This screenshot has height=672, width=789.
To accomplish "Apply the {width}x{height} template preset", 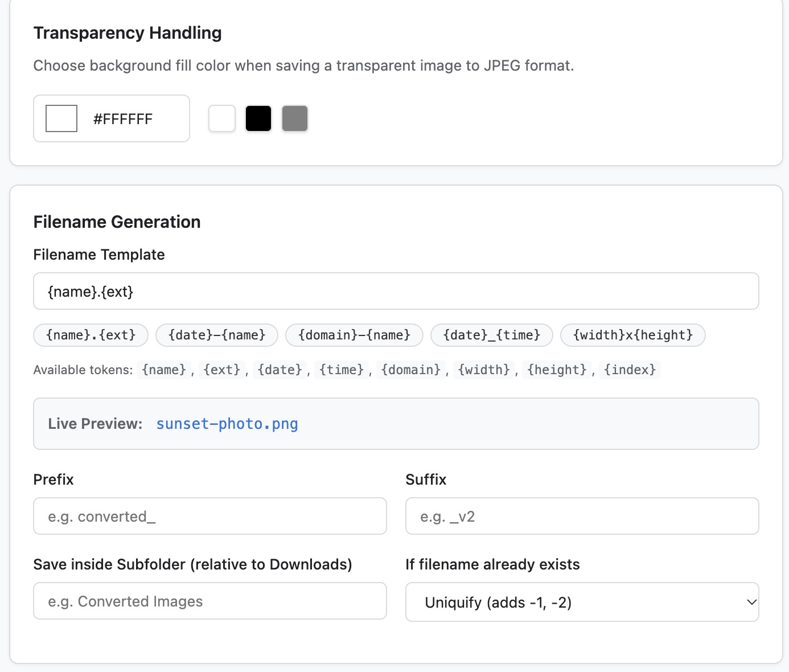I will [x=633, y=335].
